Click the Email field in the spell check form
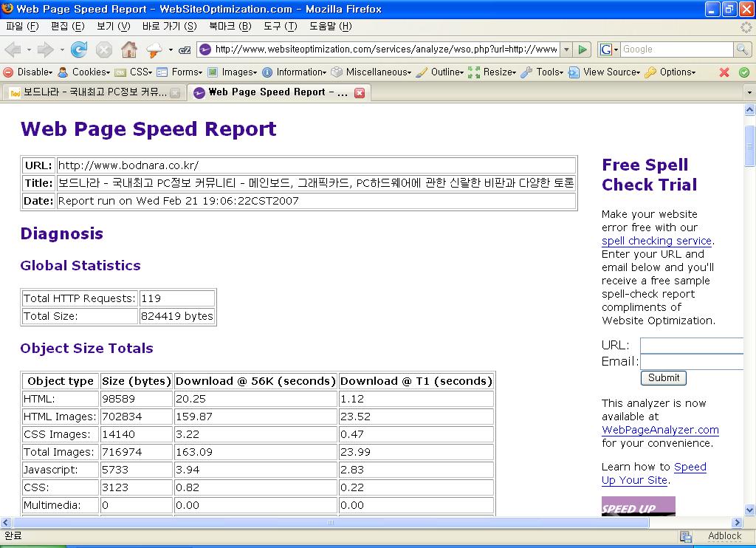 (691, 362)
